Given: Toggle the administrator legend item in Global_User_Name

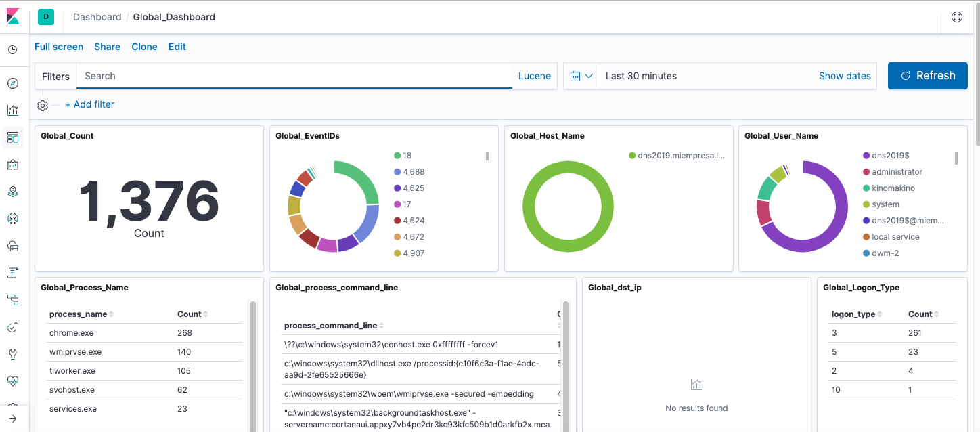Looking at the screenshot, I should coord(897,172).
